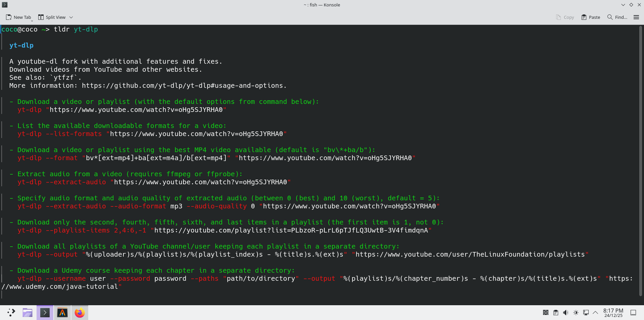Click the Konsole window icon in title bar

coord(5,5)
